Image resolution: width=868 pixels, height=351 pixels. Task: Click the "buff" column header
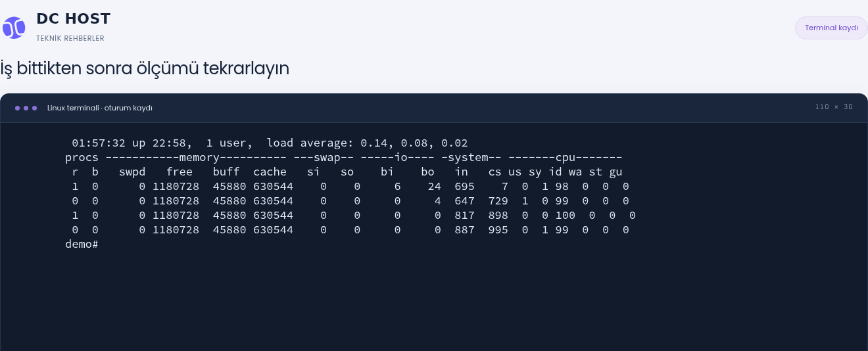[x=226, y=172]
